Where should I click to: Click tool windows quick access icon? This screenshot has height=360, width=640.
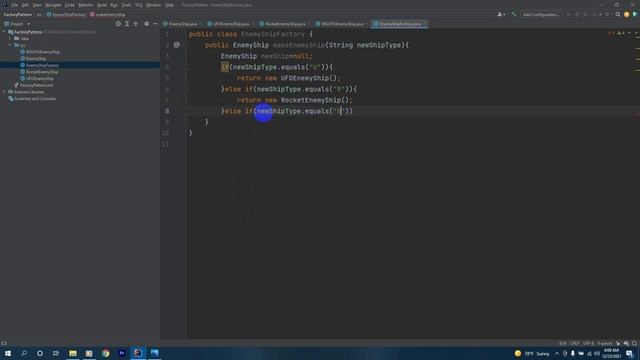coord(4,344)
